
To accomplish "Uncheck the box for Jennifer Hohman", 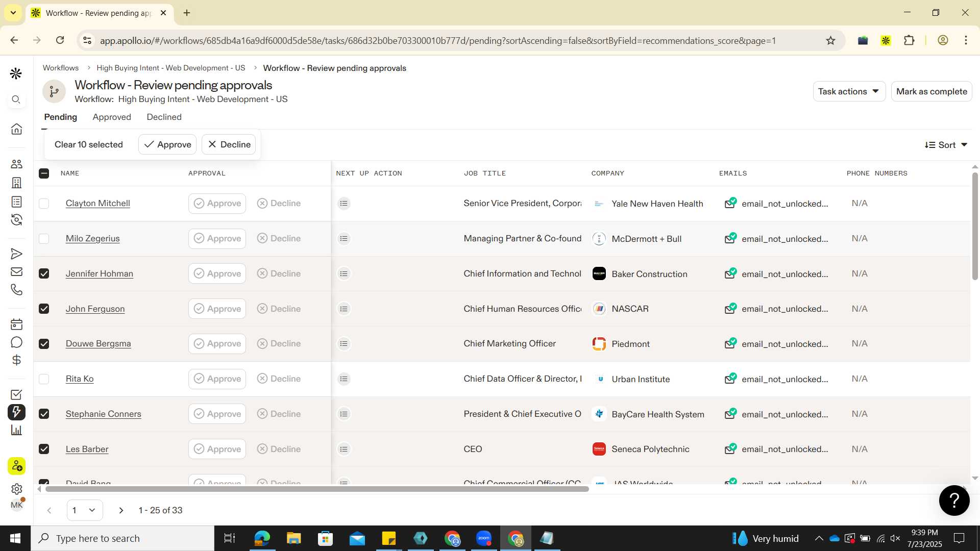I will coord(44,273).
